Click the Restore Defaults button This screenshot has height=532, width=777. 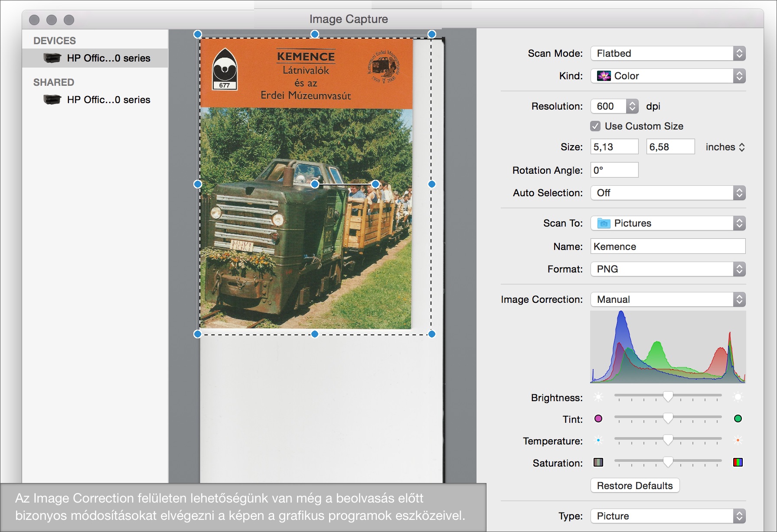(635, 486)
